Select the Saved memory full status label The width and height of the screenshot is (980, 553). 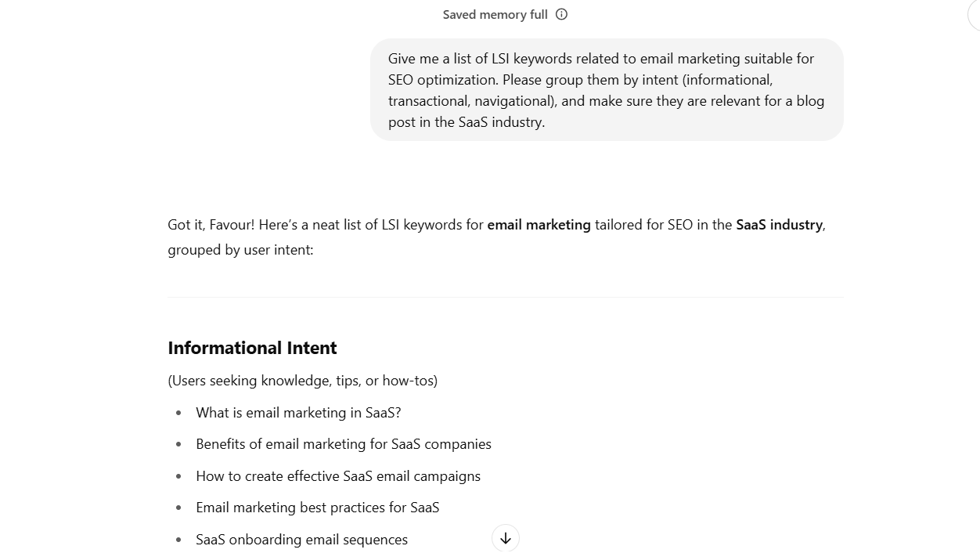click(495, 14)
